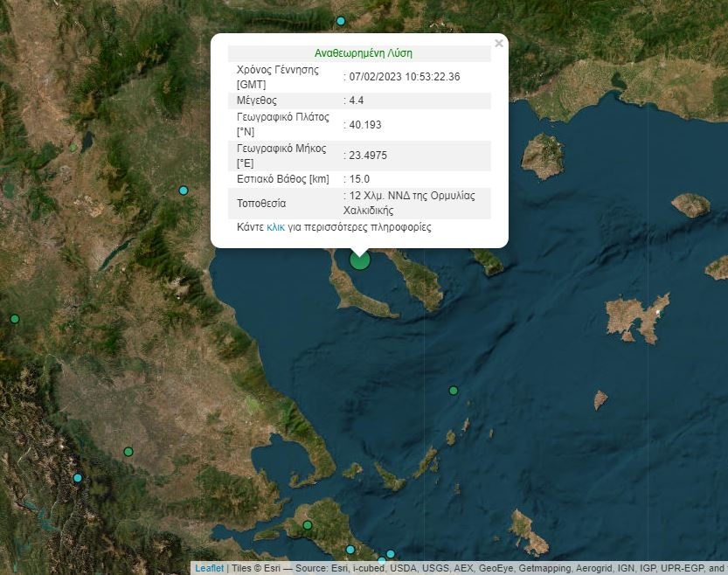Click the longitude value 23.4975

368,156
